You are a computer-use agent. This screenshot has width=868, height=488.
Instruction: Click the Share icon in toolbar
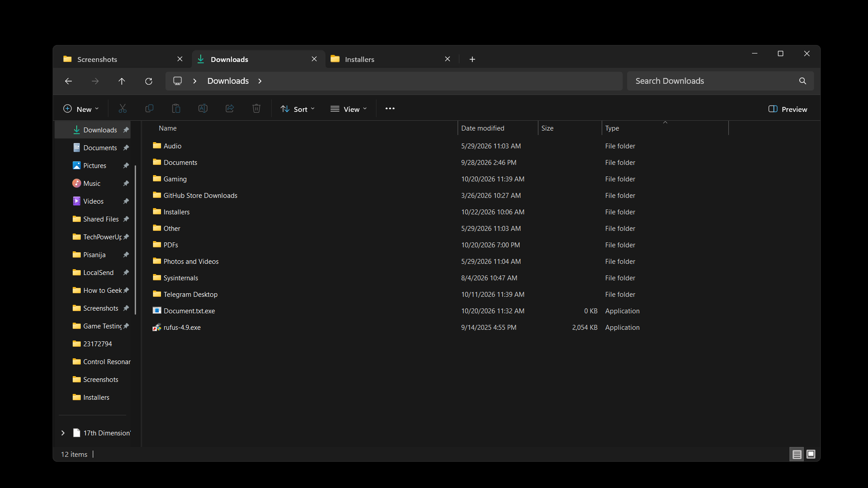pos(230,109)
